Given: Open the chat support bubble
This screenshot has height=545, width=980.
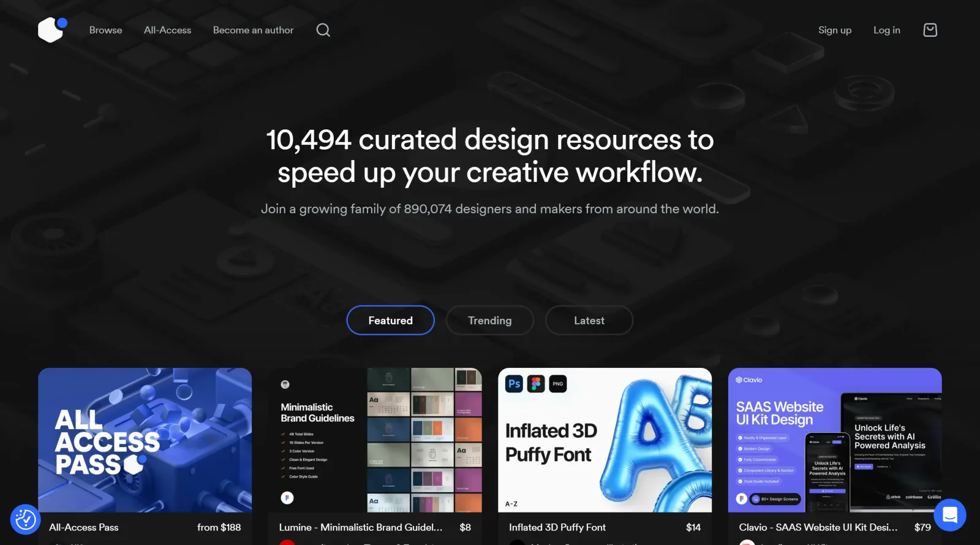Looking at the screenshot, I should tap(950, 516).
